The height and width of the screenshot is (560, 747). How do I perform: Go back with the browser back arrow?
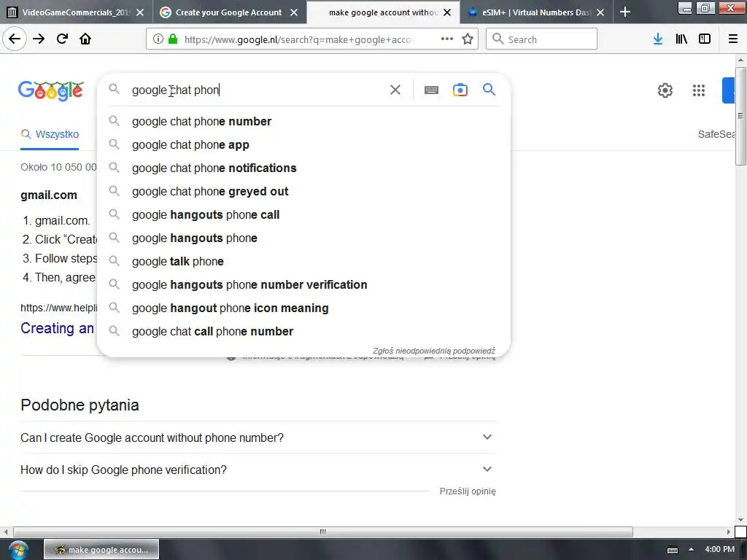click(x=15, y=39)
